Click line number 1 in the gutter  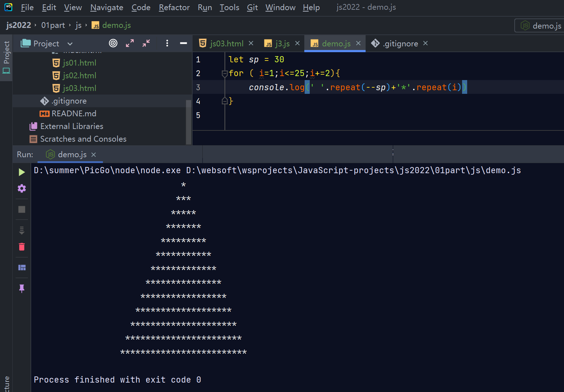tap(198, 59)
